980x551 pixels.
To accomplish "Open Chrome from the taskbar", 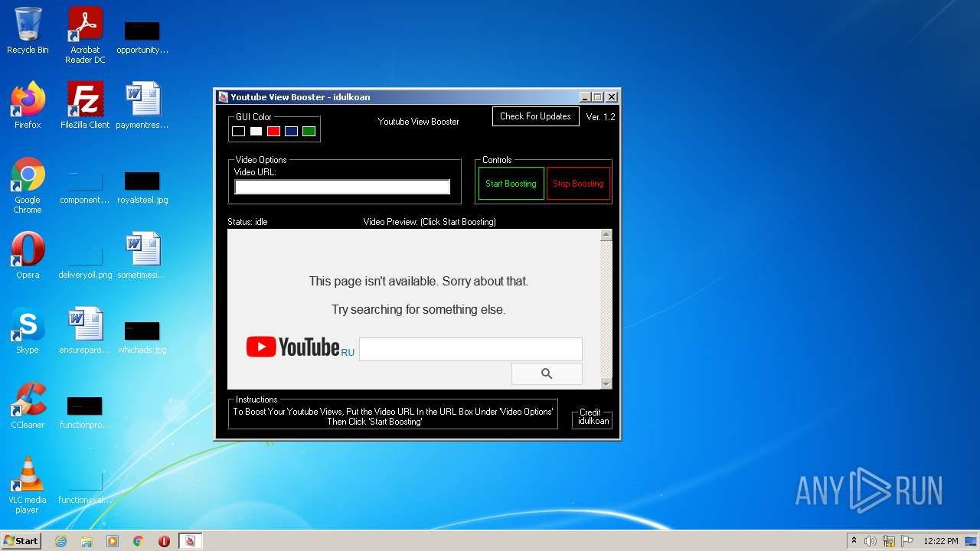I will 139,541.
